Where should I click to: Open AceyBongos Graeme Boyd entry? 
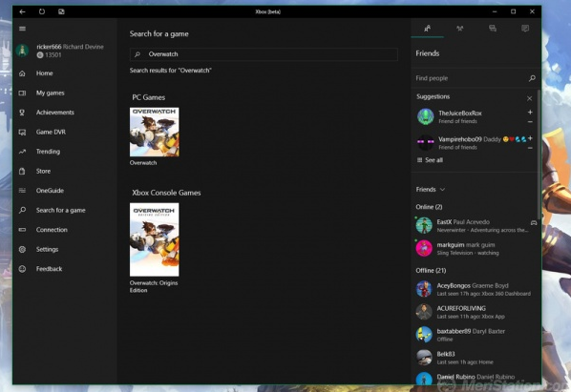(x=476, y=289)
